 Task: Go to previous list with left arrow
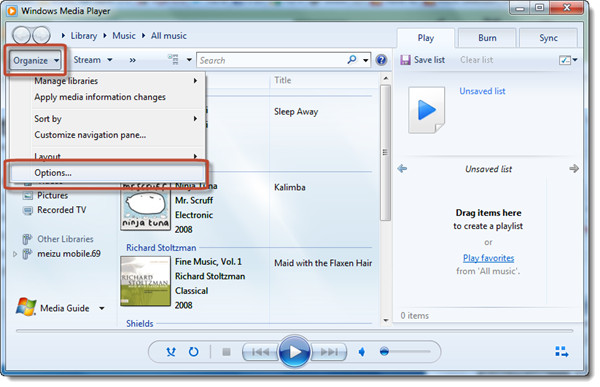(x=402, y=168)
